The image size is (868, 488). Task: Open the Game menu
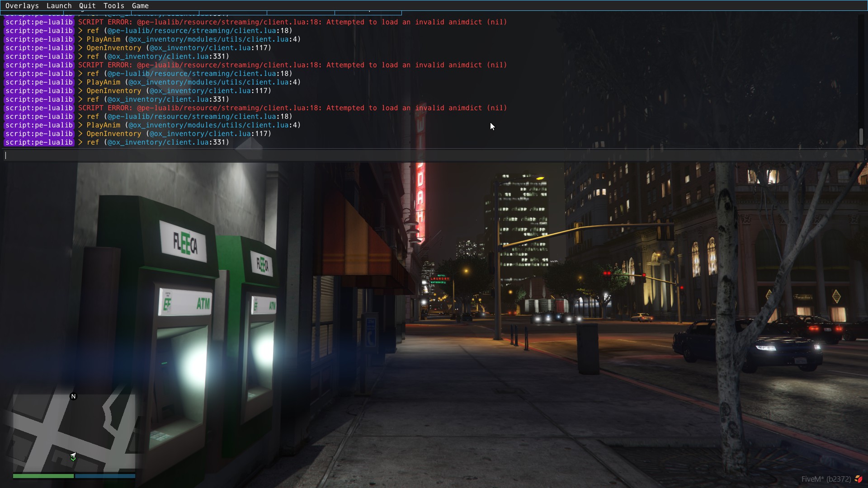point(140,5)
